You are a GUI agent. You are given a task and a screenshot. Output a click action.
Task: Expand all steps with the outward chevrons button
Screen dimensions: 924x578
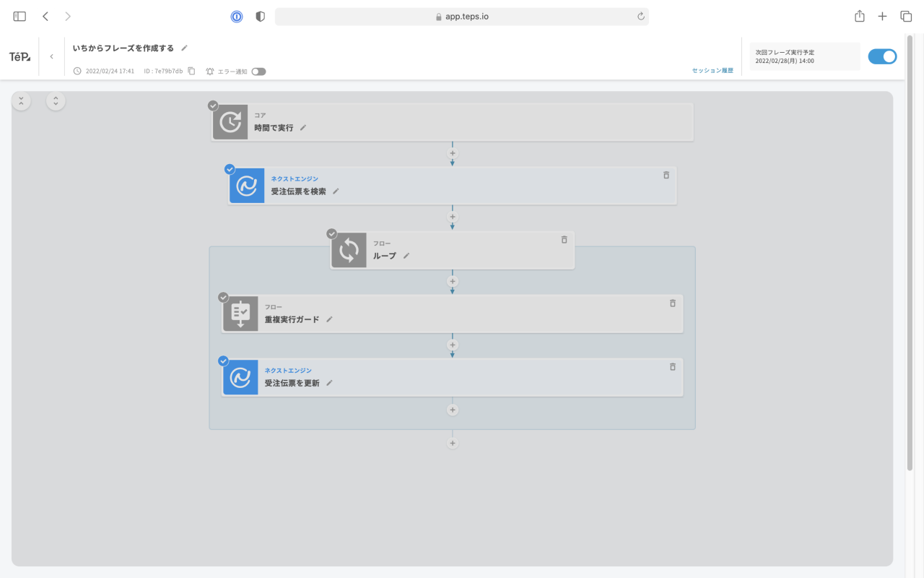[x=56, y=101]
